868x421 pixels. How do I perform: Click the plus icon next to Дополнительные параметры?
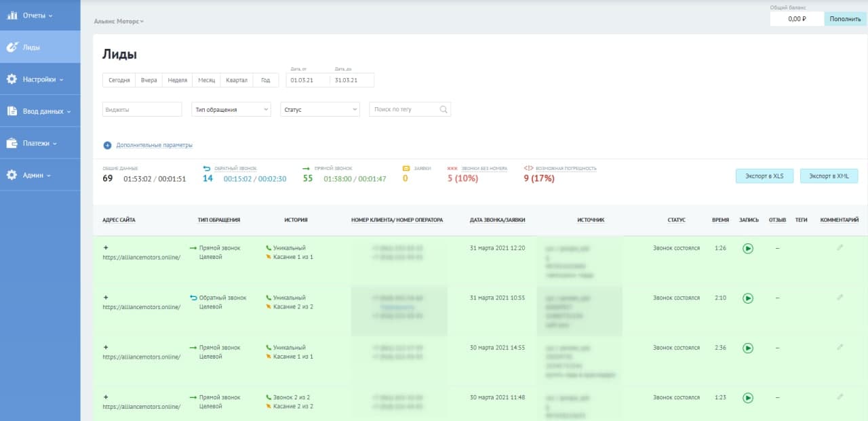tap(107, 145)
